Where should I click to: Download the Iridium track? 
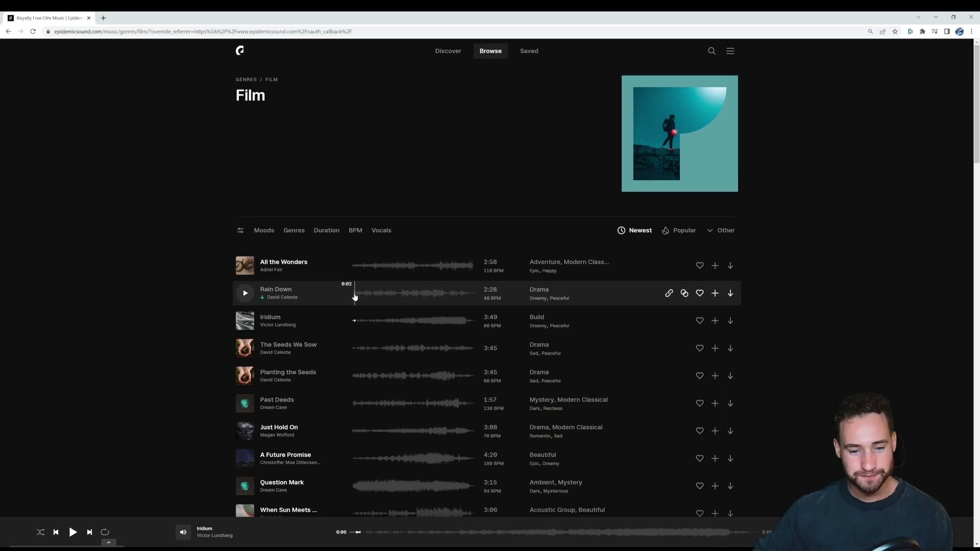coord(730,320)
